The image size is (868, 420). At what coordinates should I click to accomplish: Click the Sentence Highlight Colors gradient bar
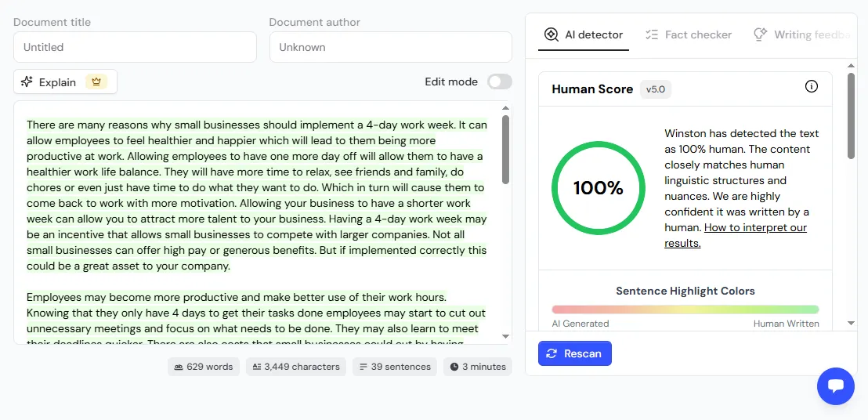click(685, 310)
